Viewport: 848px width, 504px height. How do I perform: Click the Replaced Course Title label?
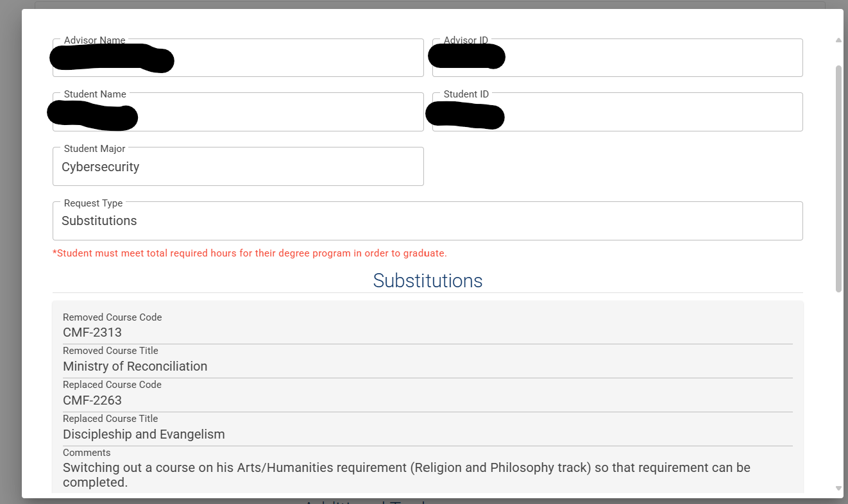[x=110, y=419]
